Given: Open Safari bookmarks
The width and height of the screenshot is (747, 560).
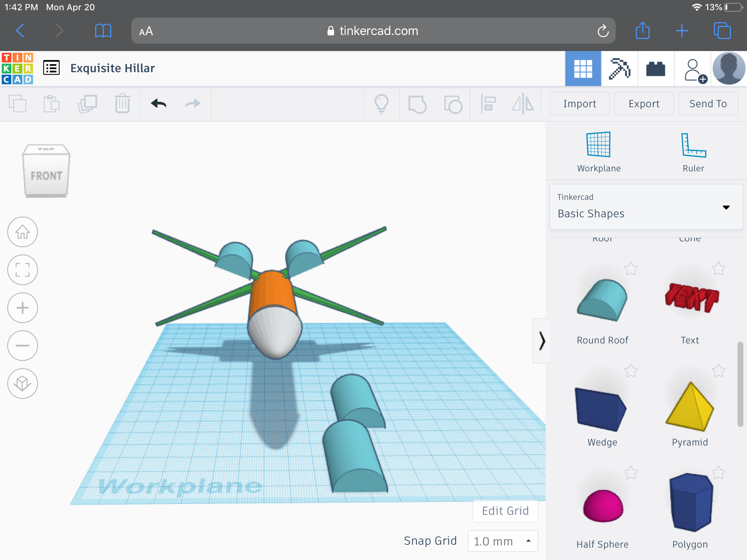Looking at the screenshot, I should [x=103, y=31].
